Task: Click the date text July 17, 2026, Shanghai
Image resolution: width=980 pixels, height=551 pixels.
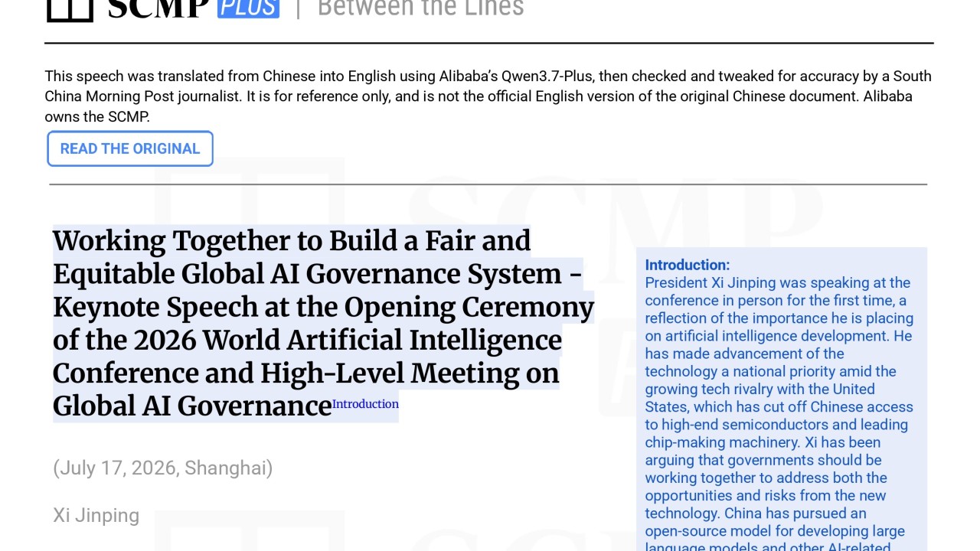Action: [x=163, y=468]
